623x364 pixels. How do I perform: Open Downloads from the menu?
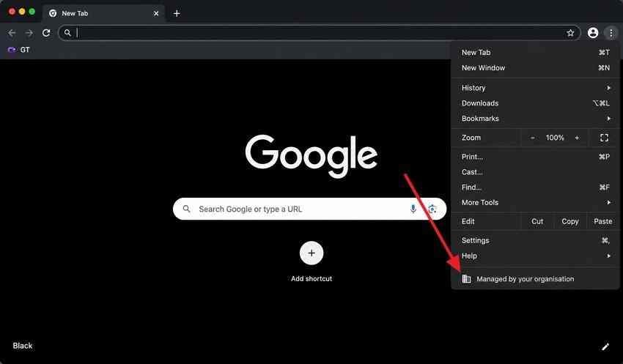click(535, 103)
